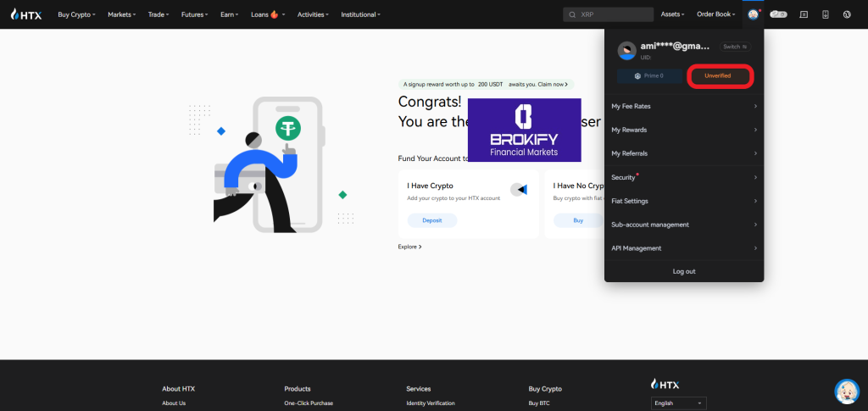The image size is (868, 411).
Task: Open the mobile app download icon
Action: (x=826, y=14)
